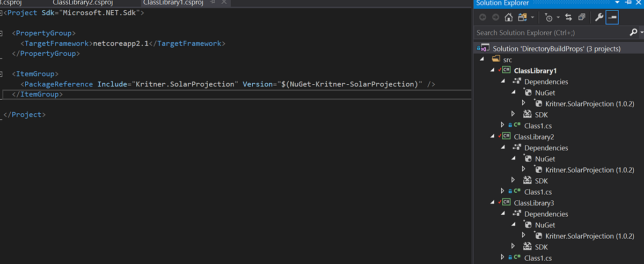Open the Pending Changes Filter clock icon
This screenshot has width=644, height=264.
coord(549,18)
